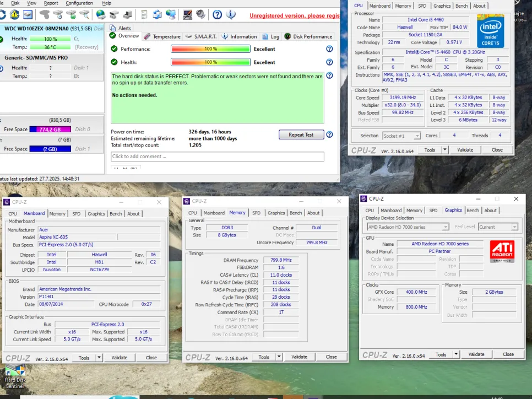This screenshot has width=532, height=399.
Task: Click the help icon next to Repeat Test
Action: [329, 134]
